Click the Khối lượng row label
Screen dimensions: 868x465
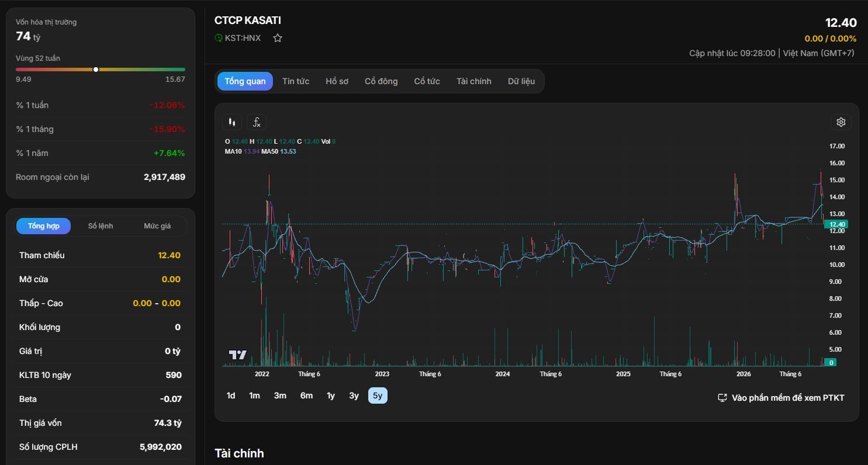pyautogui.click(x=40, y=327)
